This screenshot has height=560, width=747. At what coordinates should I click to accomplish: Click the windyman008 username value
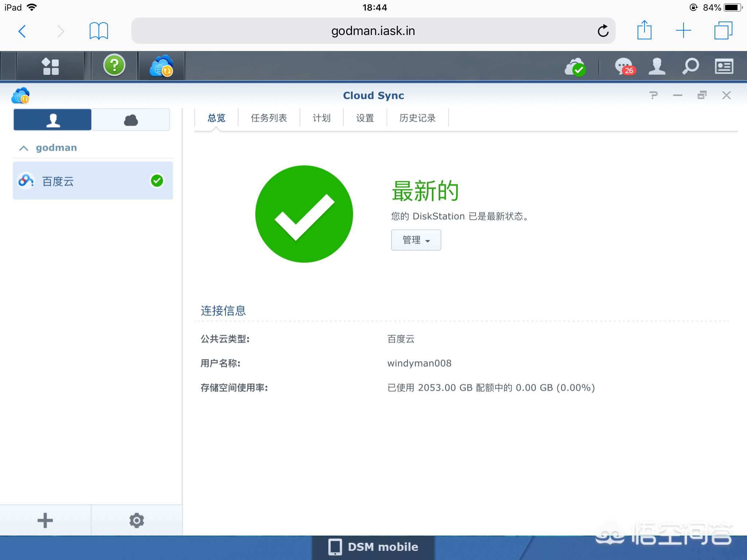click(x=419, y=363)
